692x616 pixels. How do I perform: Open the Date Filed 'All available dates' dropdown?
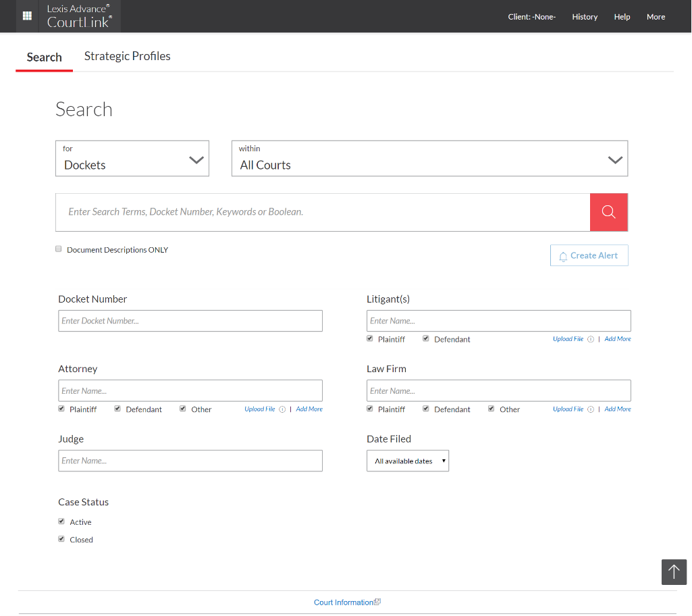tap(407, 461)
